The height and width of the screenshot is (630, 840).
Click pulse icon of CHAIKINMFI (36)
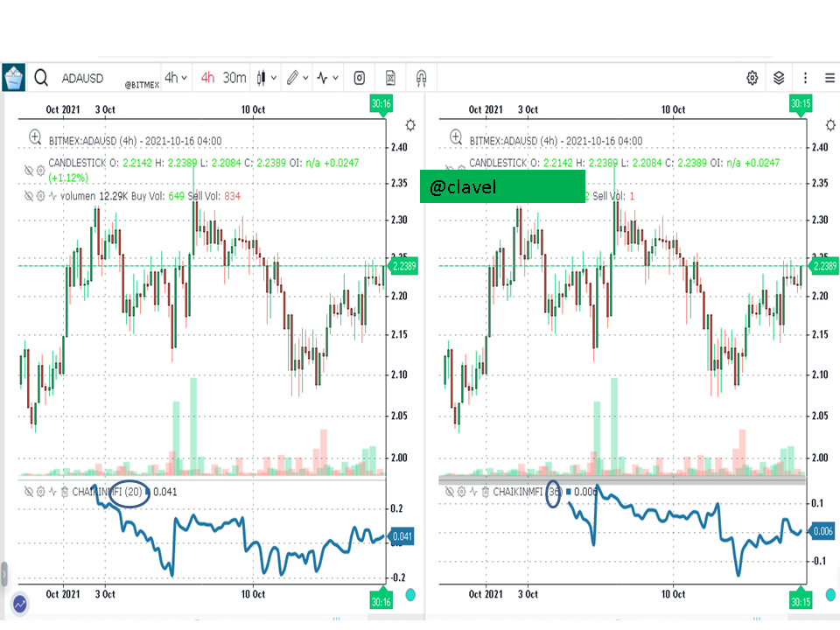click(x=473, y=492)
